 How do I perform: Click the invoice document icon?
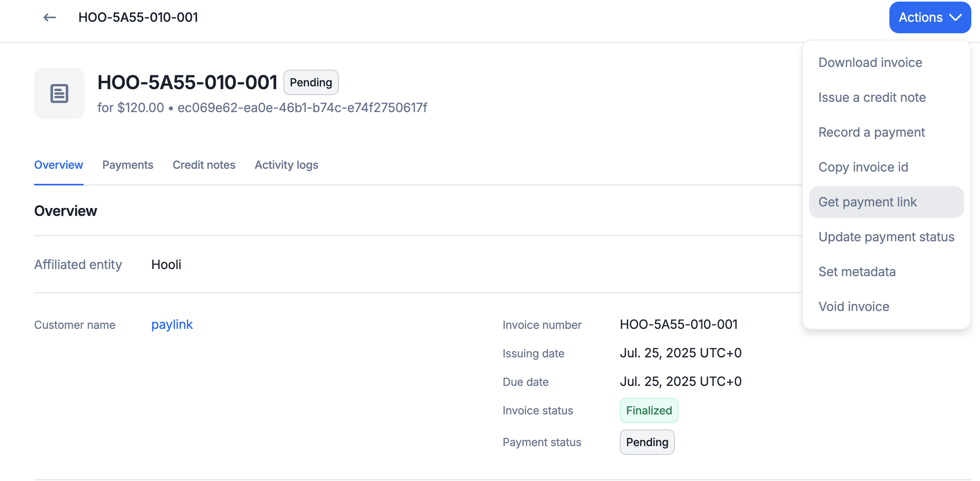59,94
